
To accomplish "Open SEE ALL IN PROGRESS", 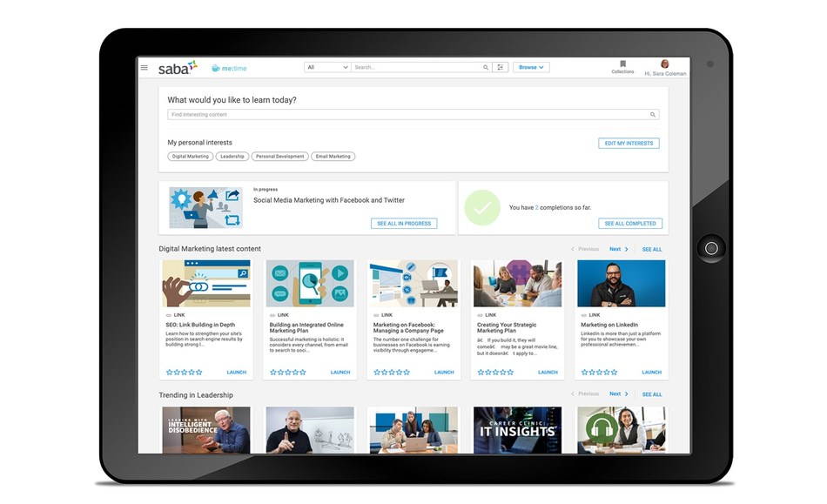I will [404, 224].
